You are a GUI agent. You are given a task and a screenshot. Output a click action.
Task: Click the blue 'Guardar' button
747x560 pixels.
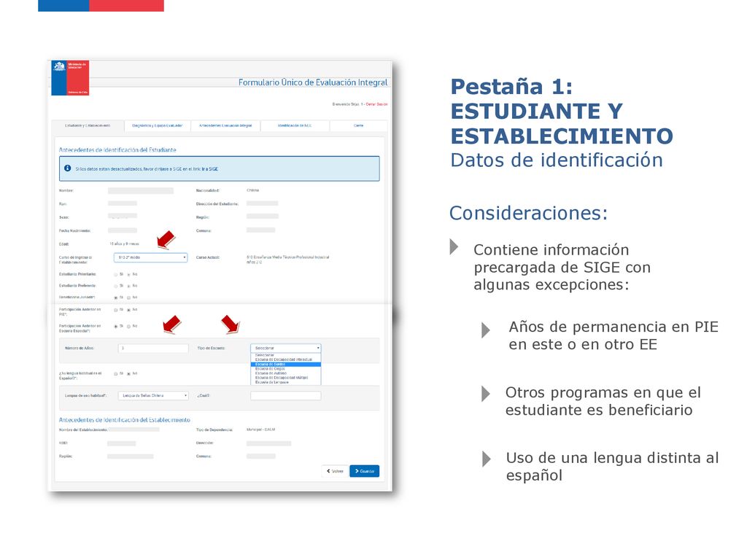(x=365, y=471)
